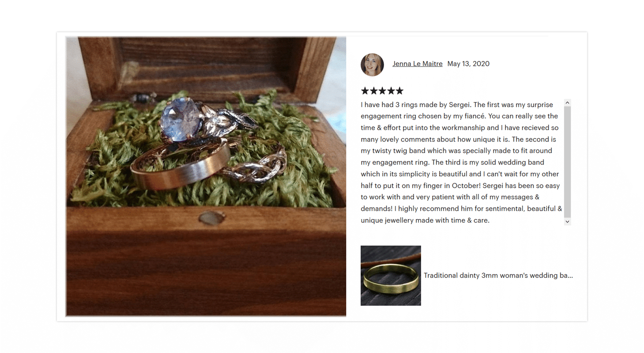Click the review text scroll down arrow
The width and height of the screenshot is (644, 353).
tap(568, 221)
